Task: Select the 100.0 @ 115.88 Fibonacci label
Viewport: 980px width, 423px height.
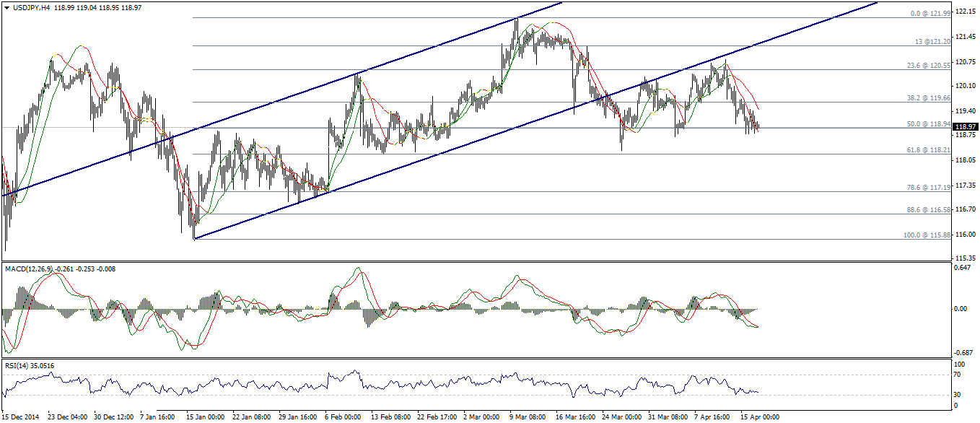Action: (925, 235)
